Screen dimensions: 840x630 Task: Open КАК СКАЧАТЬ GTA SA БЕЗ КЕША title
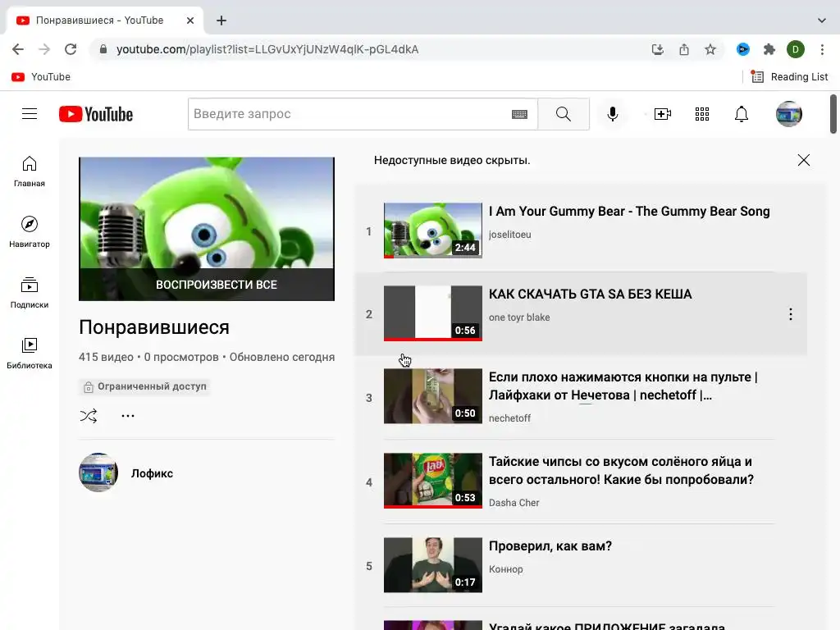pyautogui.click(x=590, y=294)
